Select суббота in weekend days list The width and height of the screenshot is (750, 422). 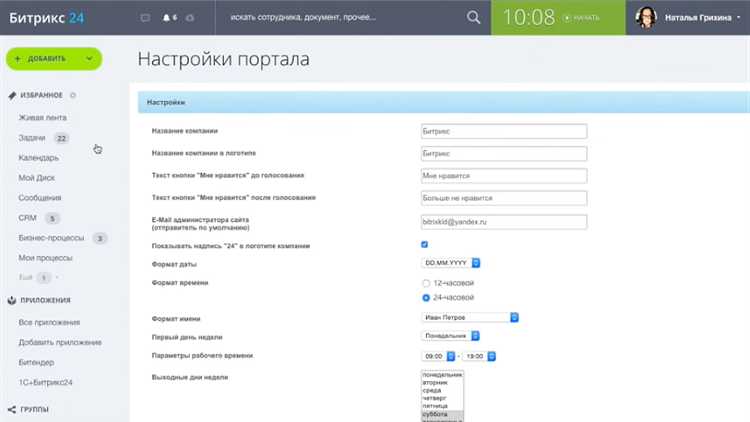pos(442,414)
